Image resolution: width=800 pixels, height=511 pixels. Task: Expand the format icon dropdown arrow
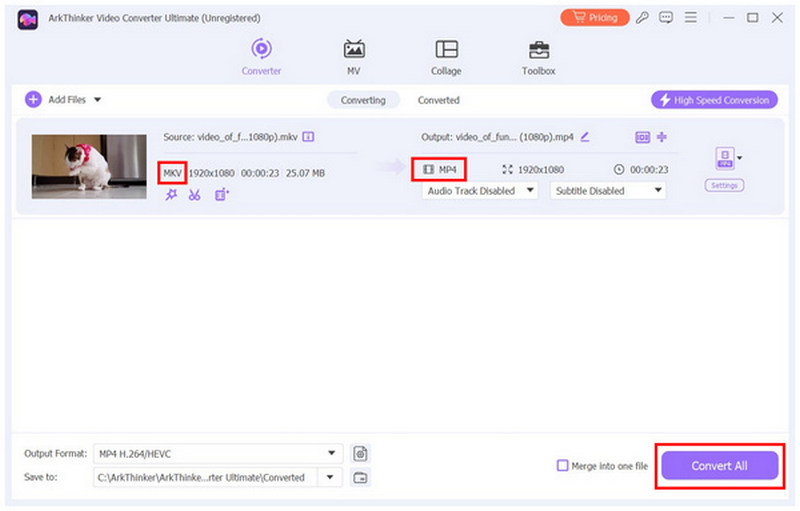click(740, 158)
